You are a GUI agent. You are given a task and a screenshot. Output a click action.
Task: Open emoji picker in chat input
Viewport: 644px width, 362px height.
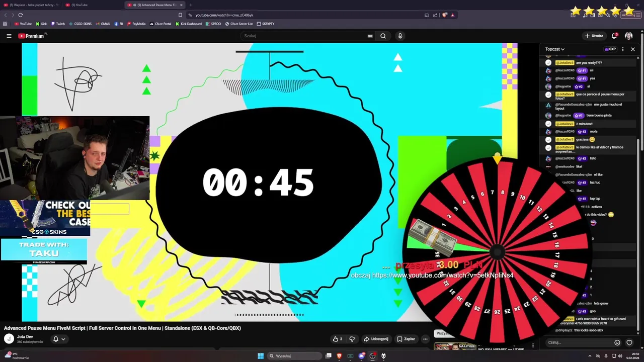[617, 342]
